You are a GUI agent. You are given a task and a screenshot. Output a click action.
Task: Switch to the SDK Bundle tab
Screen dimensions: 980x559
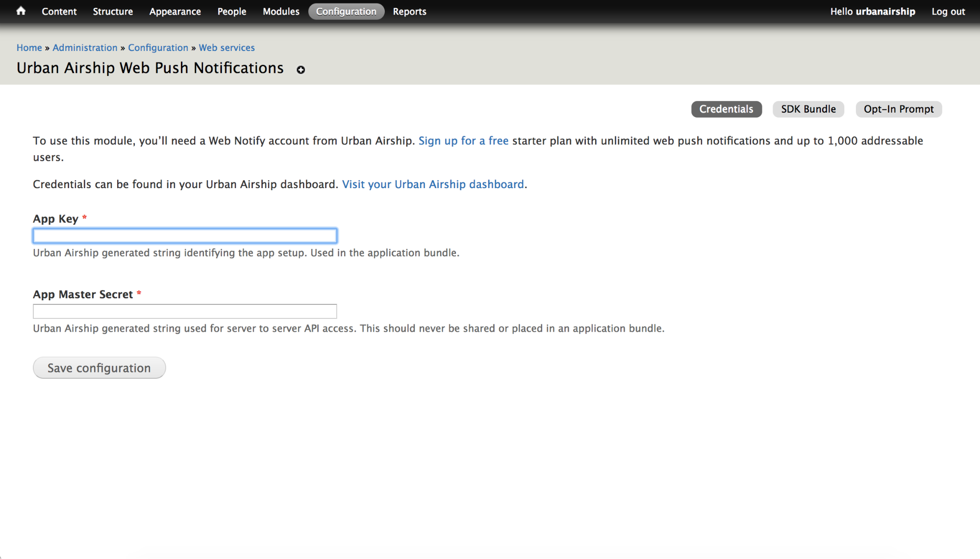(808, 109)
